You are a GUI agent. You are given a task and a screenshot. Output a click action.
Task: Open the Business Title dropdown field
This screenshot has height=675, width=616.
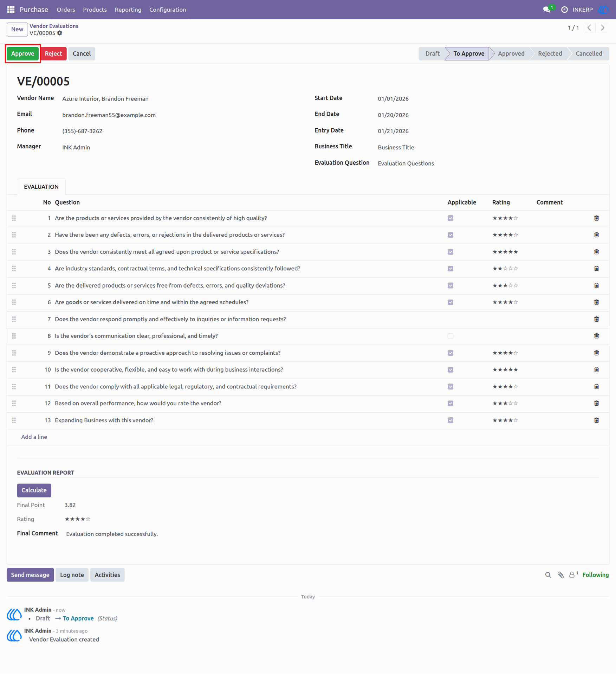click(x=488, y=147)
